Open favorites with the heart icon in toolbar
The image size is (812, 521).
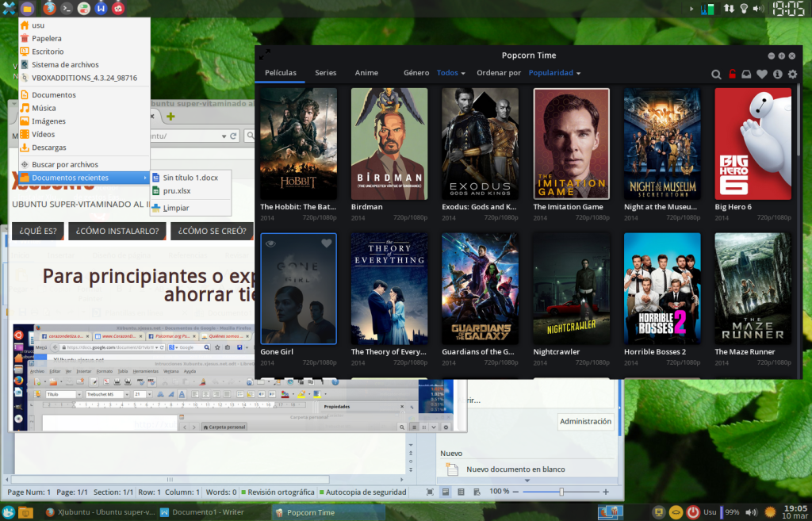(x=762, y=74)
